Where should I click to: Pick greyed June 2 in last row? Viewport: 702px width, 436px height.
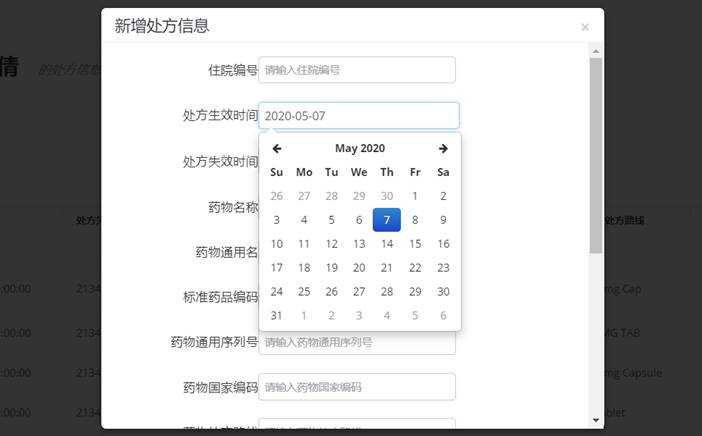point(332,316)
